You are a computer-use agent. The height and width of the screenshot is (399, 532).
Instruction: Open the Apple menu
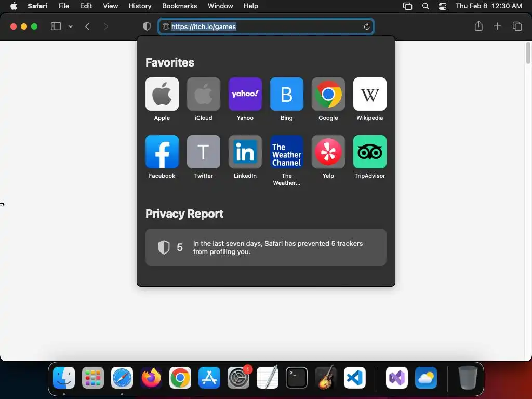tap(14, 6)
